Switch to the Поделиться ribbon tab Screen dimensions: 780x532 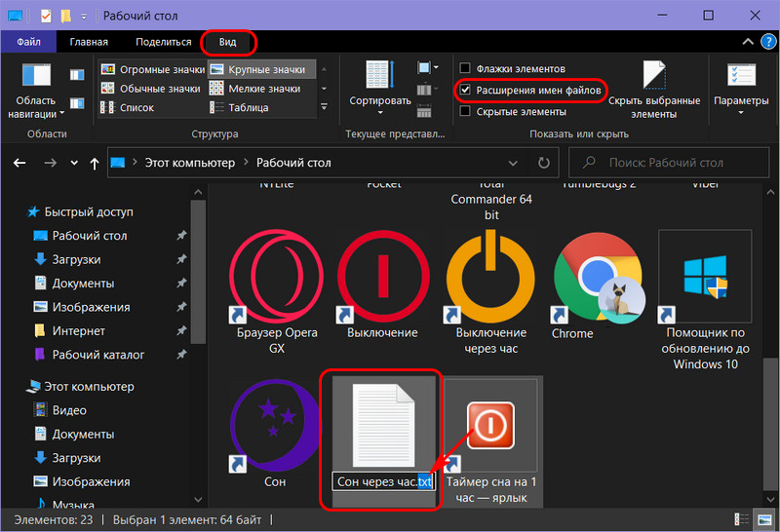tap(163, 42)
